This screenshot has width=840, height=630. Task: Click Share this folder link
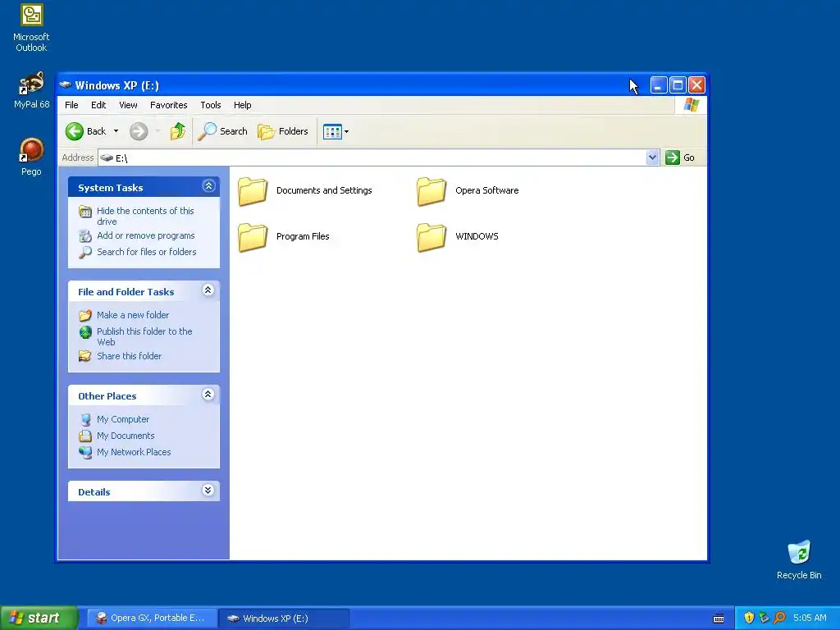(x=129, y=356)
